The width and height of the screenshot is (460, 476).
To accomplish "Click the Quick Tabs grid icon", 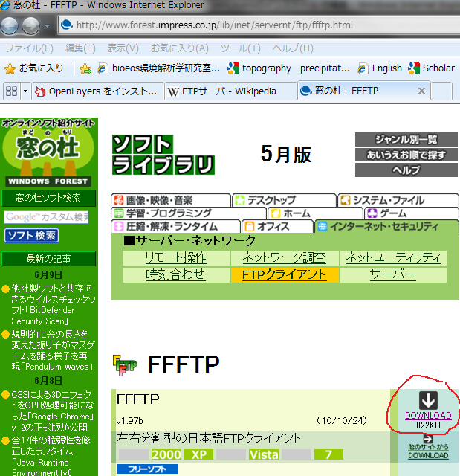I will pyautogui.click(x=12, y=91).
